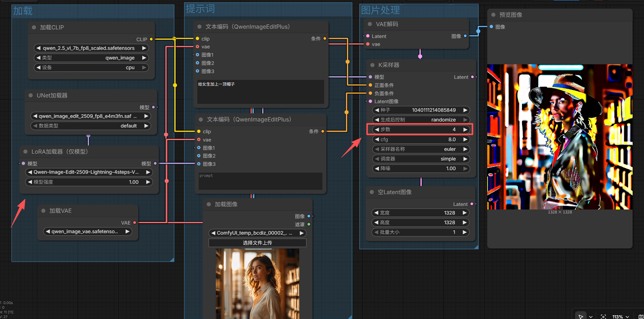The image size is (644, 319).
Task: Click the 选择文件上传 upload button
Action: pyautogui.click(x=258, y=243)
